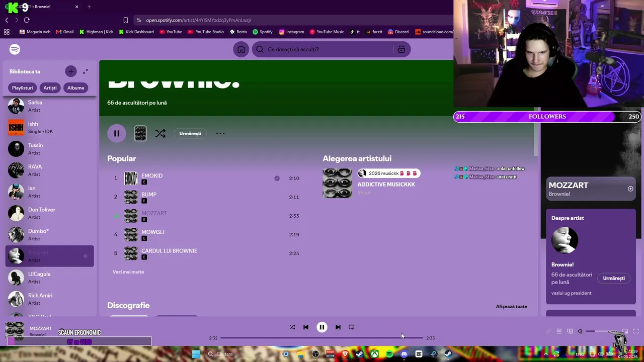Viewport: 644px width, 362px height.
Task: Click the artist pick cover image
Action: coord(337,184)
